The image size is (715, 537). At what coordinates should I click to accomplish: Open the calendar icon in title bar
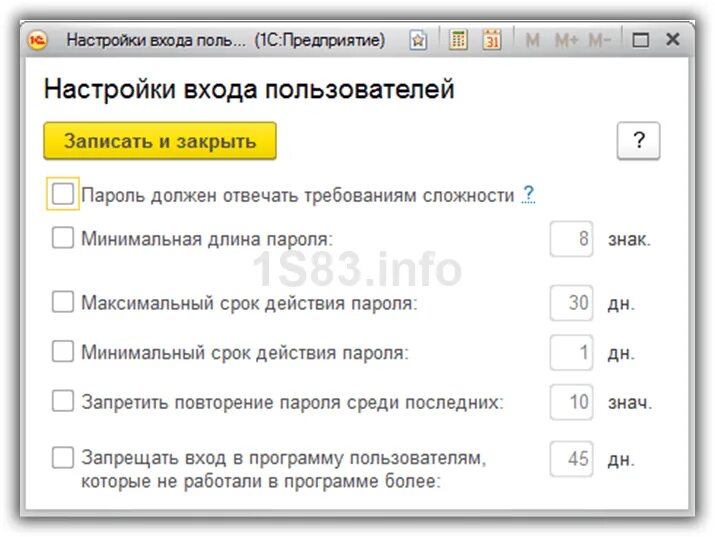click(x=492, y=40)
